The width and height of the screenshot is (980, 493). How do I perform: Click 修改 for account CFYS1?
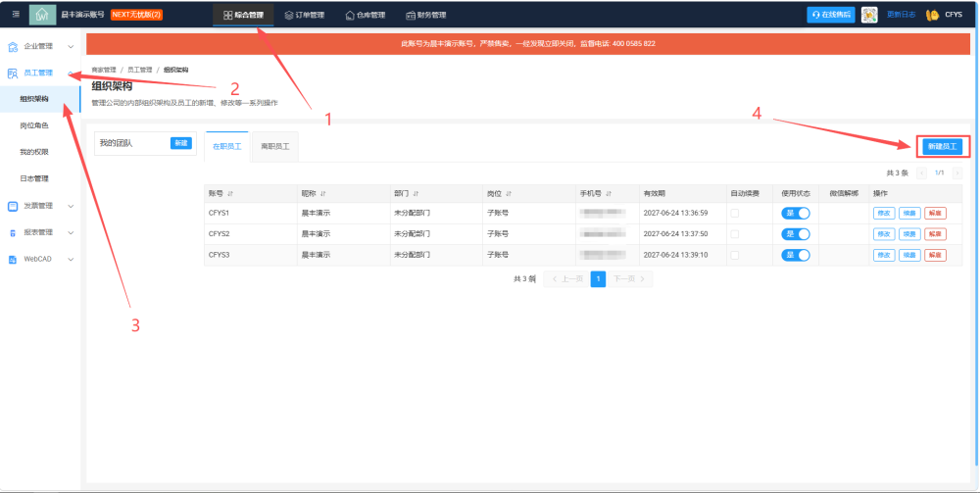(884, 213)
